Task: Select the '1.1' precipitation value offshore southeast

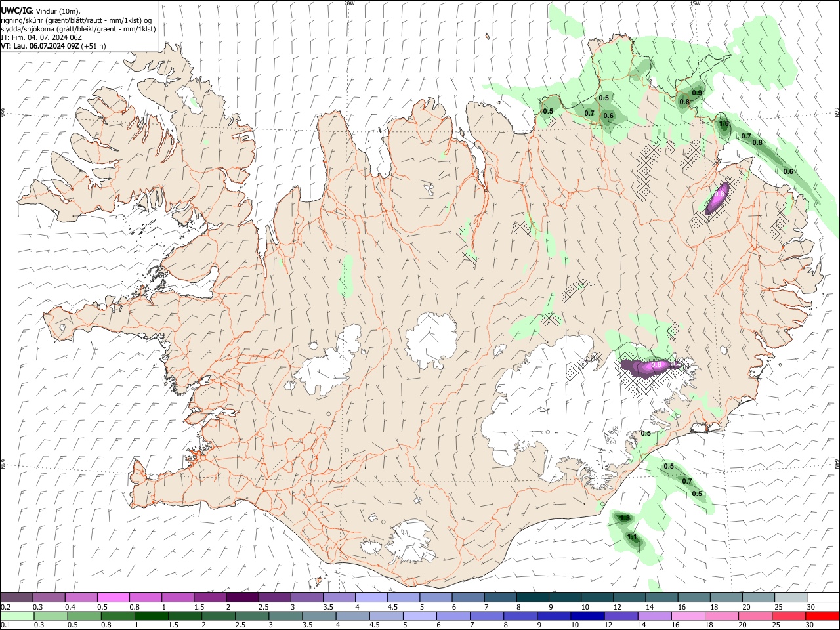Action: coord(632,537)
